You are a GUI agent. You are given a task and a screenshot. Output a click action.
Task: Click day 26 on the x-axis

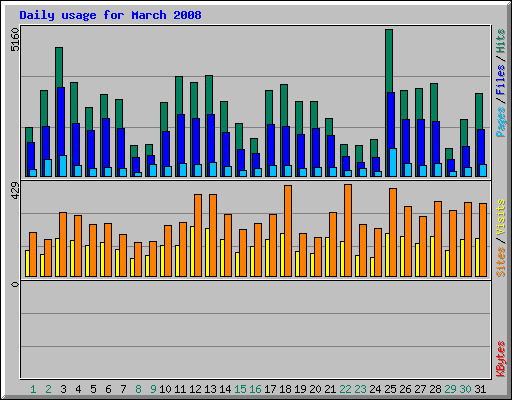tap(405, 389)
